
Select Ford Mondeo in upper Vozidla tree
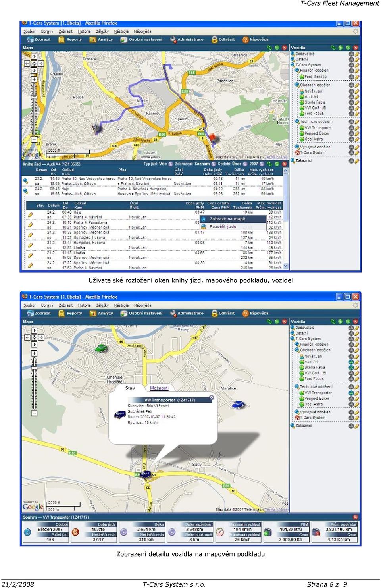tap(315, 77)
